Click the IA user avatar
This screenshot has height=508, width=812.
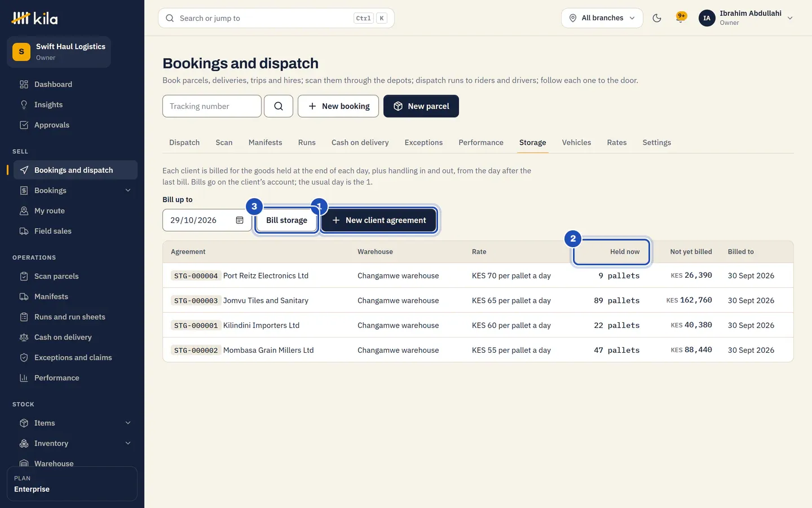pos(707,18)
